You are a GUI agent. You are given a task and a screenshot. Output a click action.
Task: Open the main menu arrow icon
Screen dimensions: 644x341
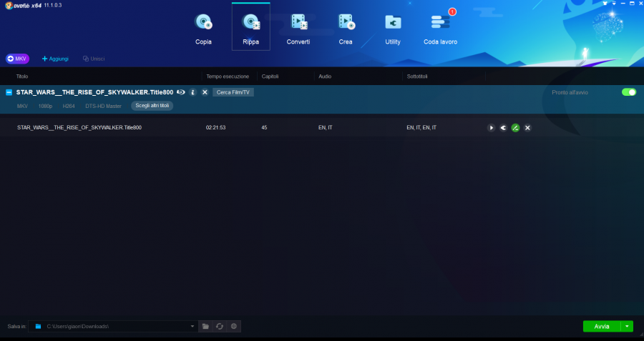614,4
